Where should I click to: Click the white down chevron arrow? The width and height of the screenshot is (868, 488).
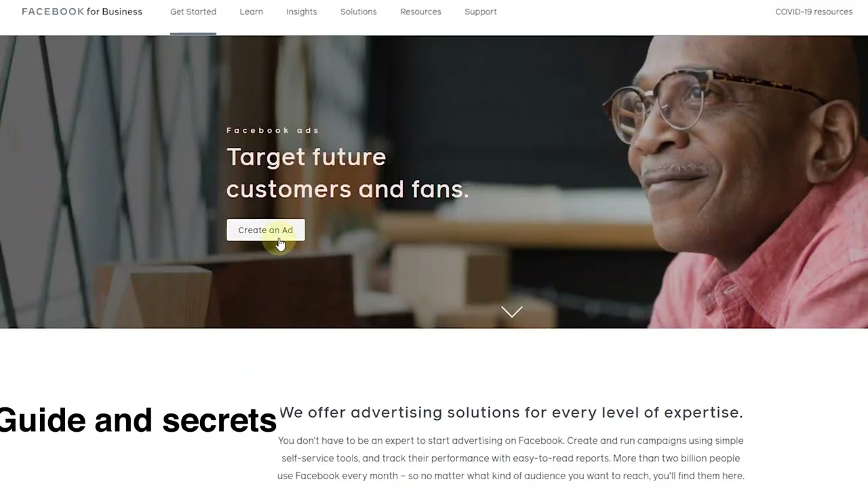click(x=512, y=311)
